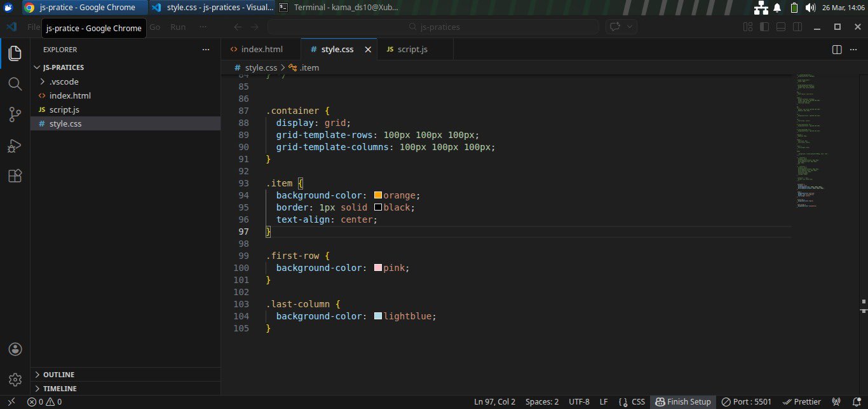Image resolution: width=868 pixels, height=409 pixels.
Task: Switch to the index.html tab
Action: 261,50
